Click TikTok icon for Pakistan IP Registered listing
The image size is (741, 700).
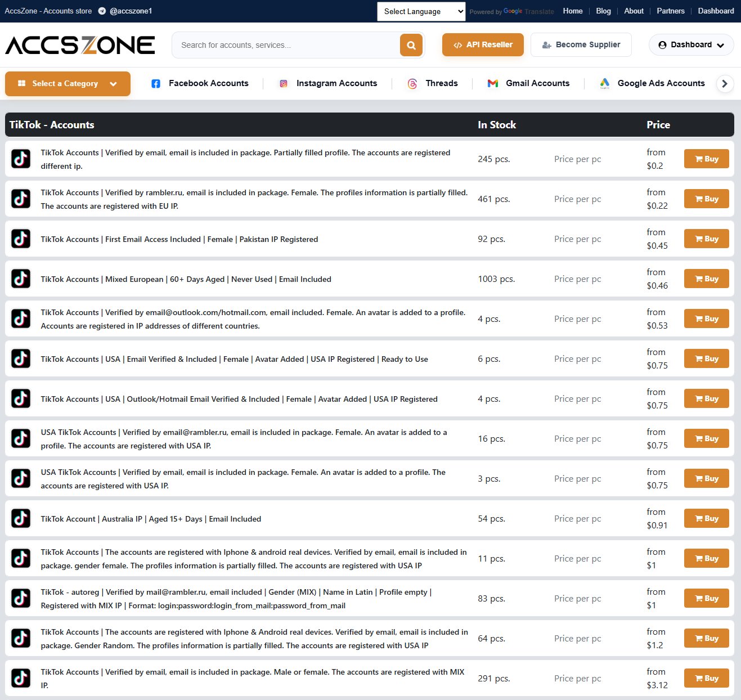click(x=21, y=239)
